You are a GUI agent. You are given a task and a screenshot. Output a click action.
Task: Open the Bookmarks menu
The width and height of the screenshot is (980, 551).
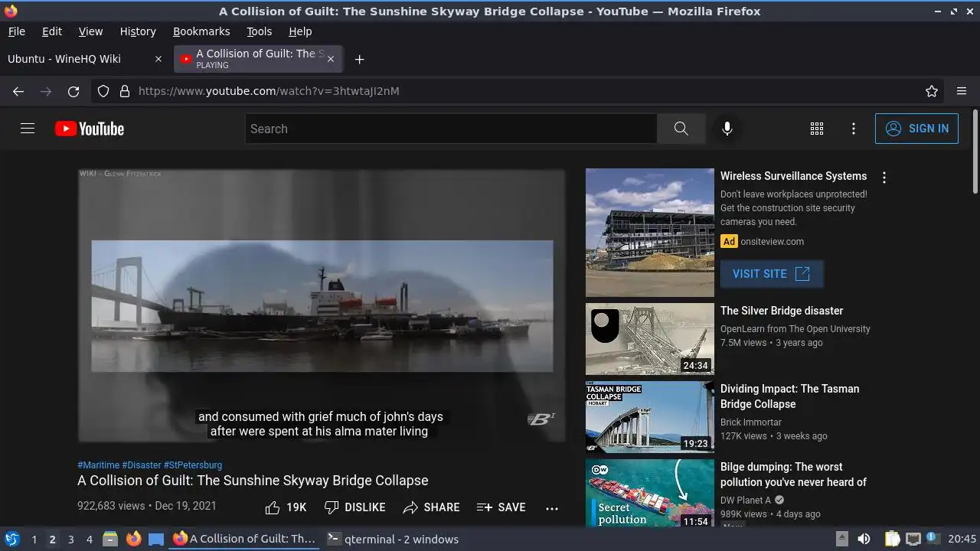point(201,31)
